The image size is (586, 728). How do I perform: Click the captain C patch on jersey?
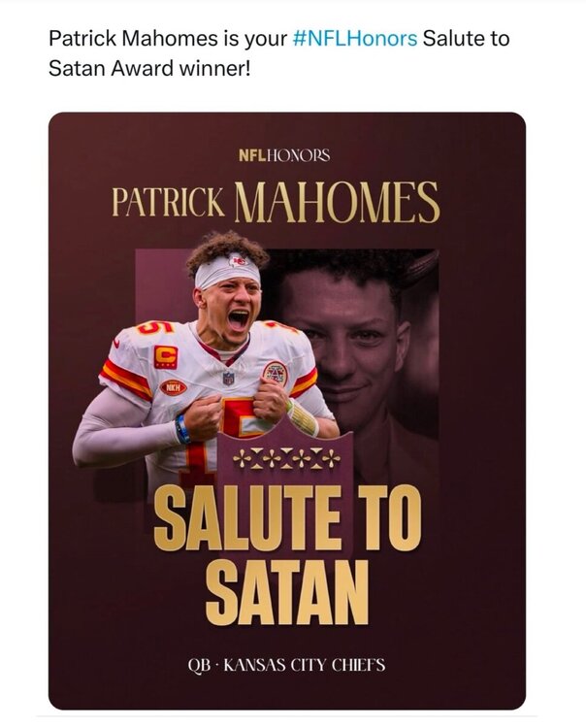pyautogui.click(x=165, y=356)
